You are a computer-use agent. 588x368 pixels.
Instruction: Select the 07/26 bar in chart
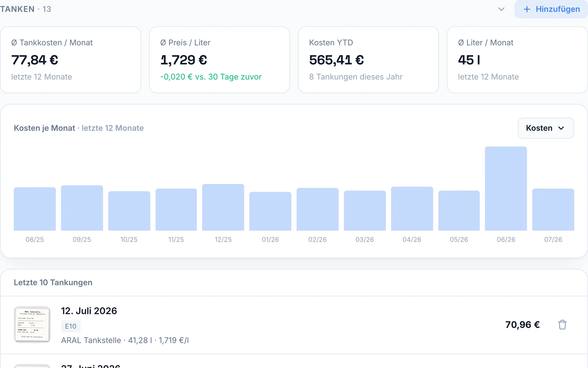click(x=553, y=209)
